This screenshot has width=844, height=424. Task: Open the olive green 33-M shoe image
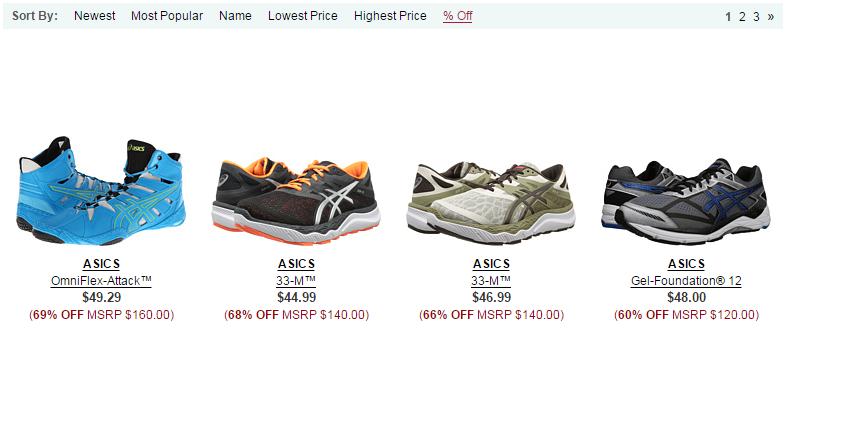(491, 202)
